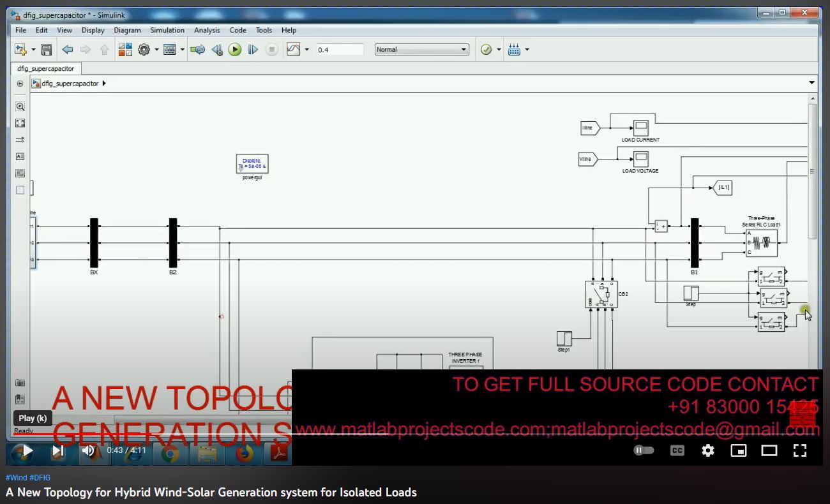Select the Vline From tag block
This screenshot has width=830, height=504.
pyautogui.click(x=588, y=159)
